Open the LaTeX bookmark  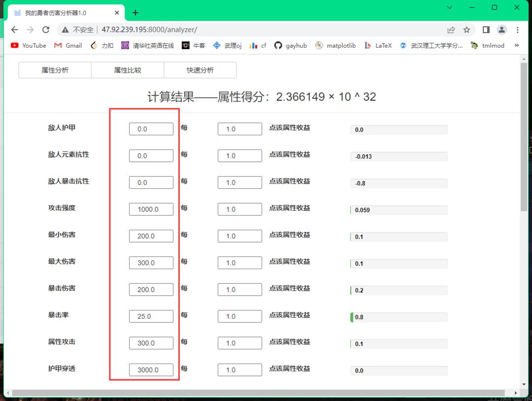pos(378,45)
